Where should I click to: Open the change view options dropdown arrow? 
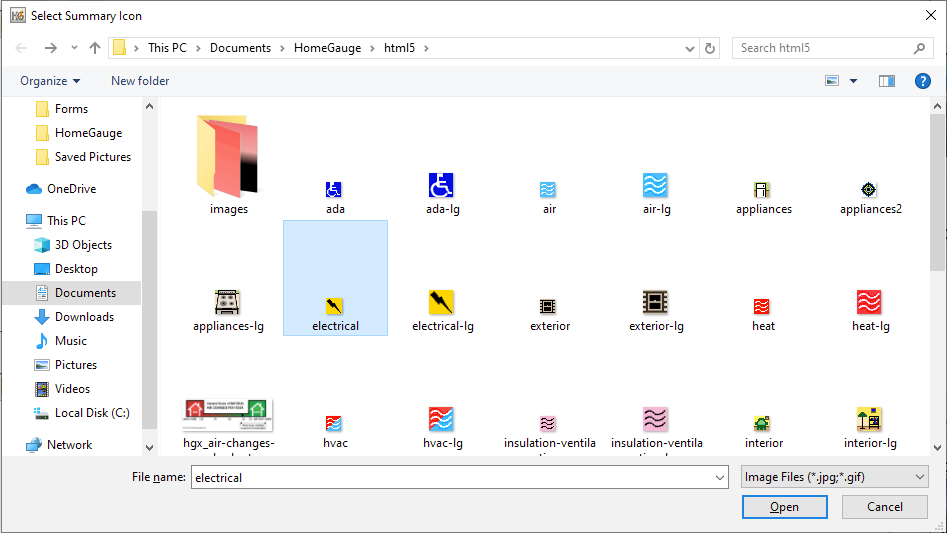pyautogui.click(x=853, y=81)
